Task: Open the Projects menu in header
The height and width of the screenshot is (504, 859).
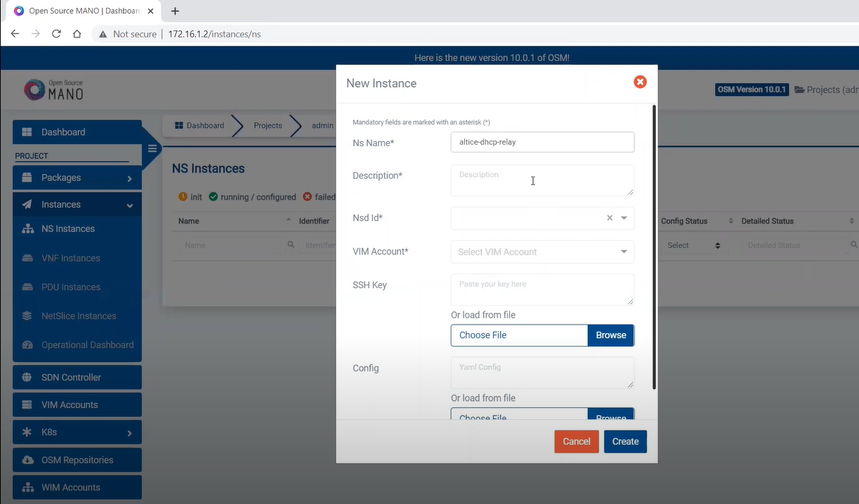Action: pos(827,90)
